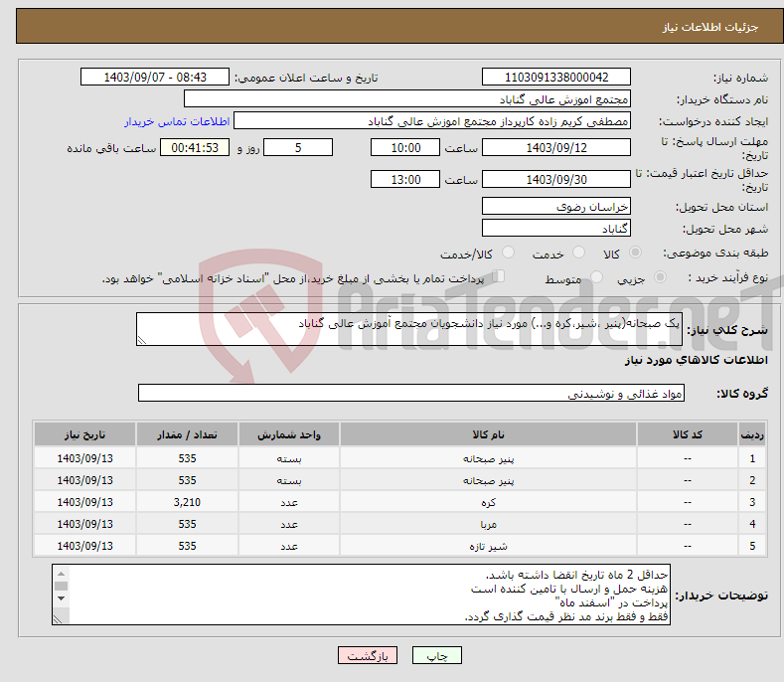This screenshot has height=682, width=784.
Task: Toggle the Islamic treasury bonds payment checkbox
Action: coord(499,276)
